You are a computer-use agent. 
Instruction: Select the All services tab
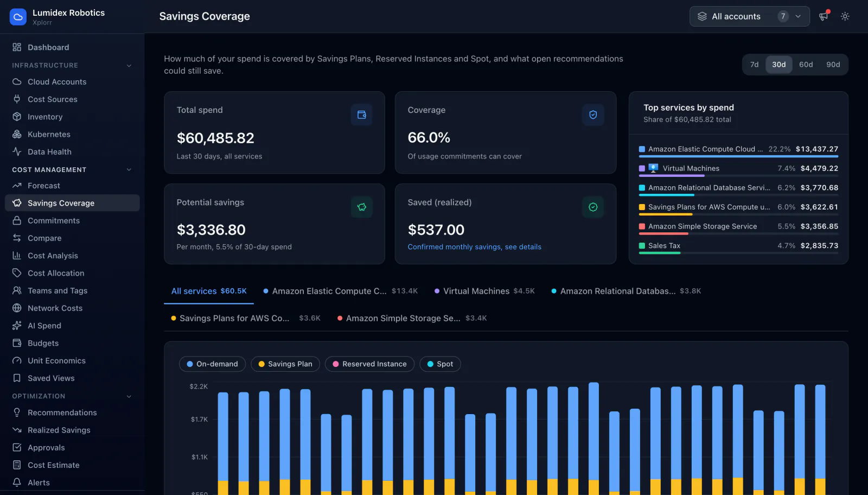209,291
